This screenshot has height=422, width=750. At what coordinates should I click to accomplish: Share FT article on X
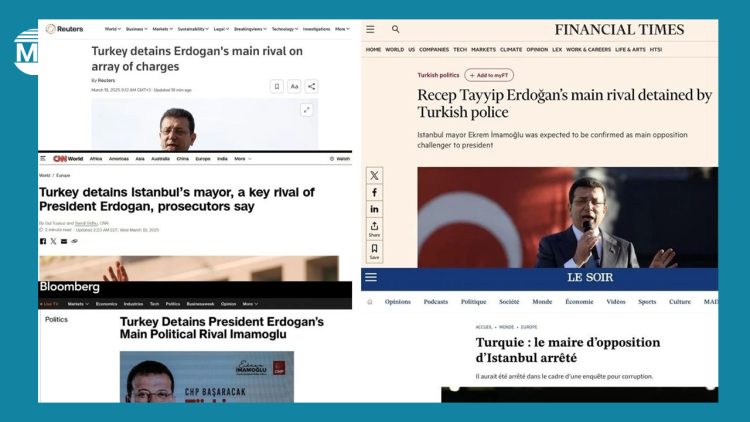point(374,176)
